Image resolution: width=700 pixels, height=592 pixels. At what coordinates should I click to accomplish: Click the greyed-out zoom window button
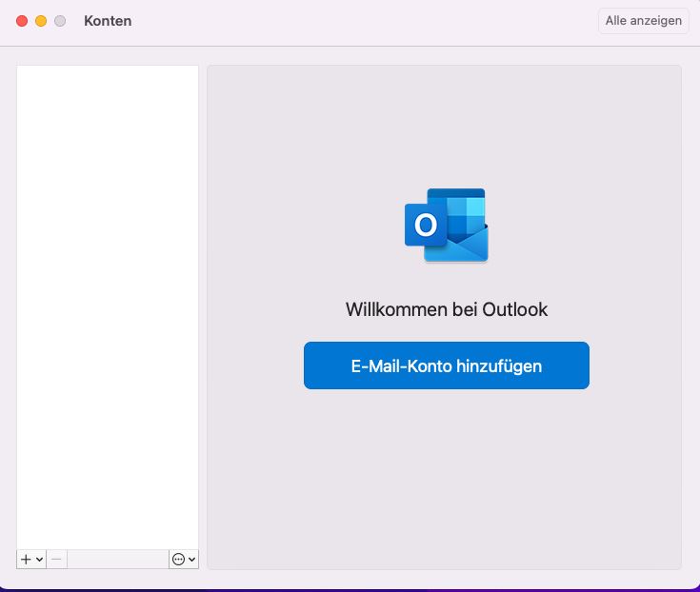click(x=60, y=21)
